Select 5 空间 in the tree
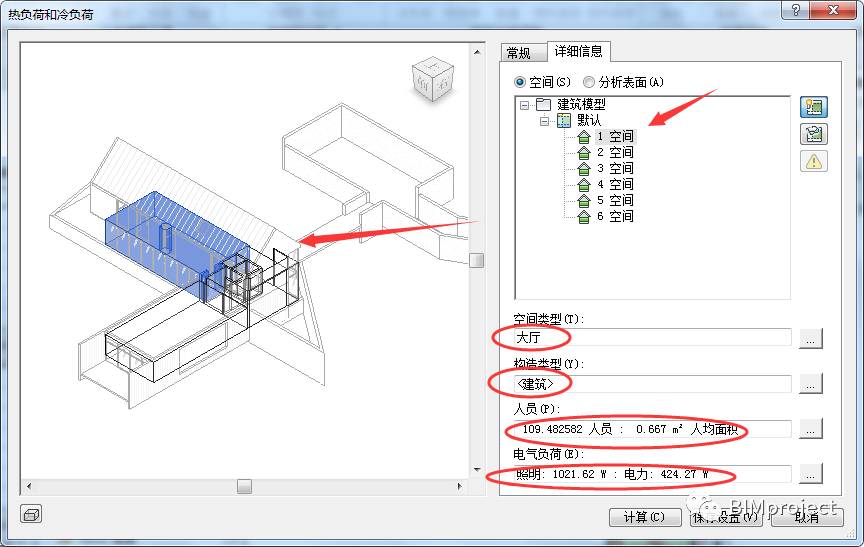The height and width of the screenshot is (547, 864). 615,201
